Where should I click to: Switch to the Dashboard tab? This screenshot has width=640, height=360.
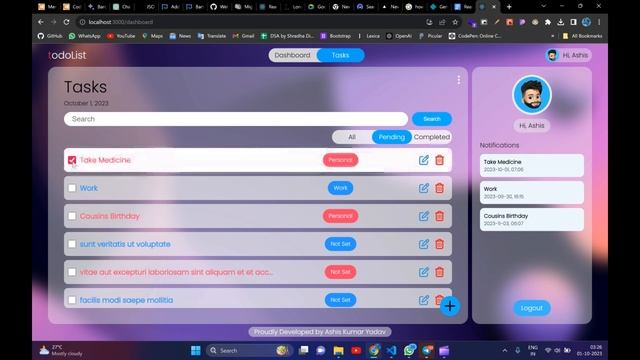(x=292, y=55)
